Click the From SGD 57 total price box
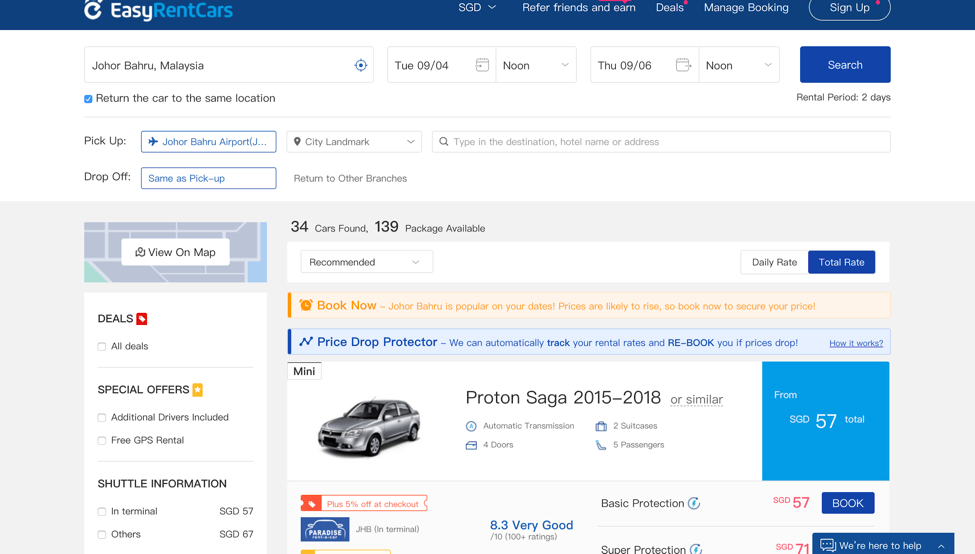 tap(825, 421)
